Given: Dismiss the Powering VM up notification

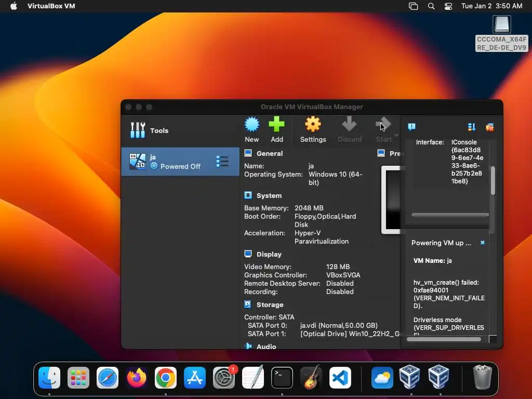Looking at the screenshot, I should pyautogui.click(x=483, y=243).
